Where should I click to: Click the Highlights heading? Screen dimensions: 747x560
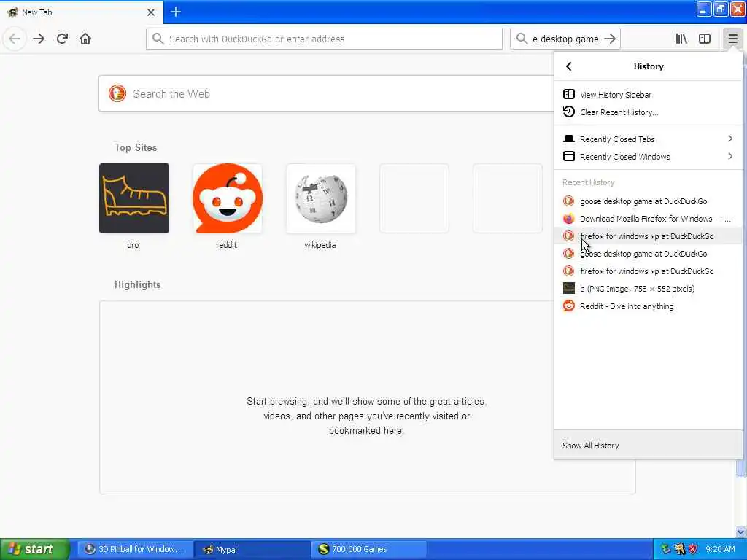tap(137, 284)
